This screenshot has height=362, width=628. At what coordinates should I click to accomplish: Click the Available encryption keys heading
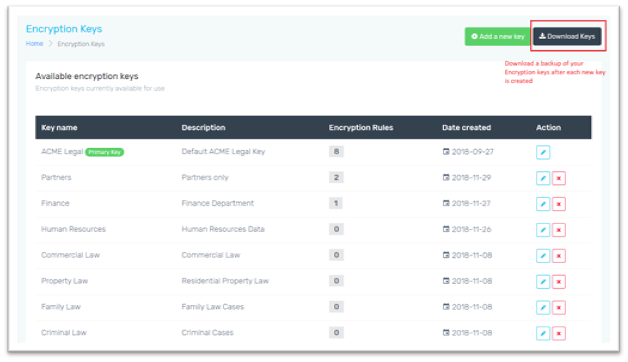tap(87, 76)
